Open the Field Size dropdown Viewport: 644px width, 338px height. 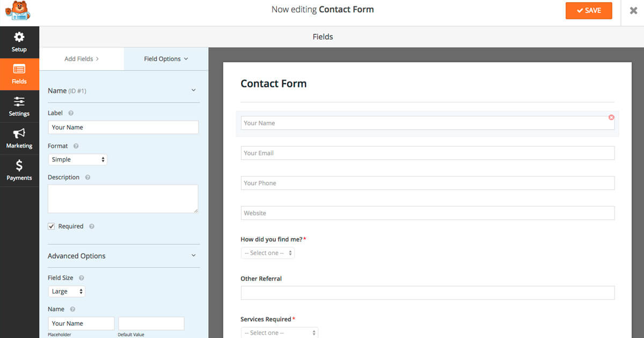67,291
